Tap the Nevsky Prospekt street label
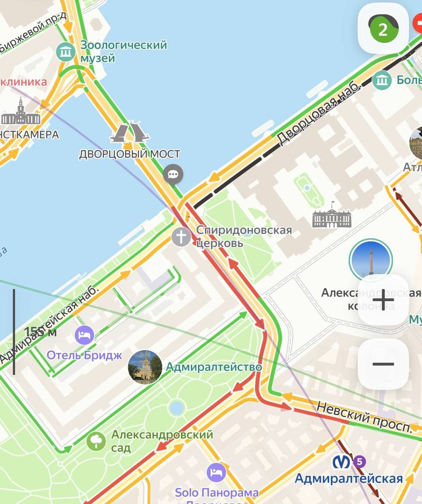 click(364, 417)
